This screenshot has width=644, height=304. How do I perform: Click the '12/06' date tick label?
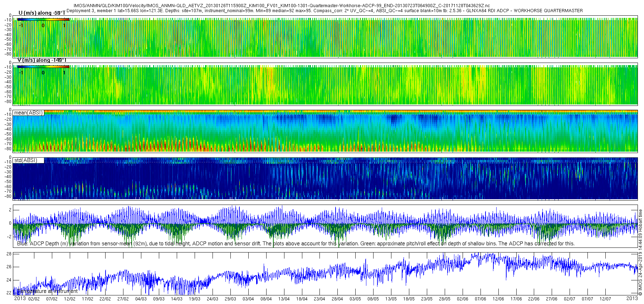[498, 299]
